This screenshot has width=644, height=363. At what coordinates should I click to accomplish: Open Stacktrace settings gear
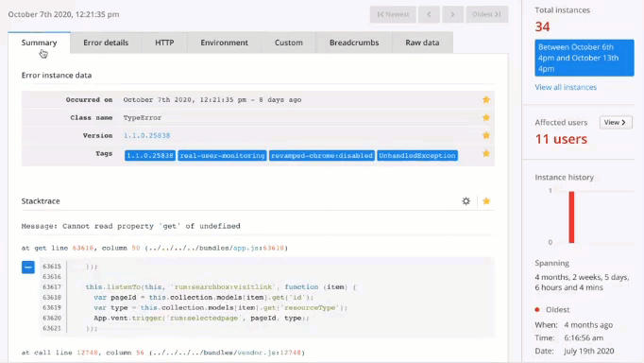click(466, 201)
